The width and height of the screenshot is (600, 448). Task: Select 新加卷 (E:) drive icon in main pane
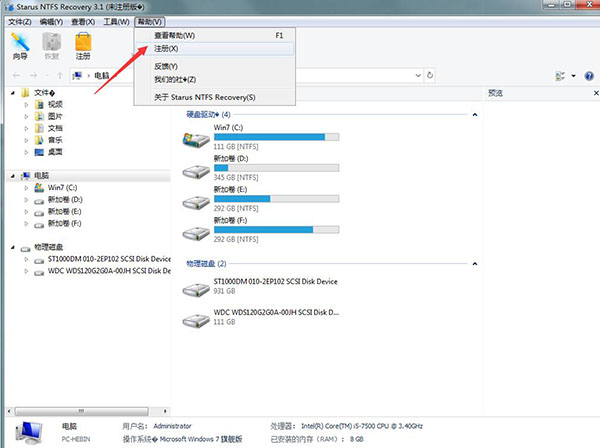tap(196, 203)
